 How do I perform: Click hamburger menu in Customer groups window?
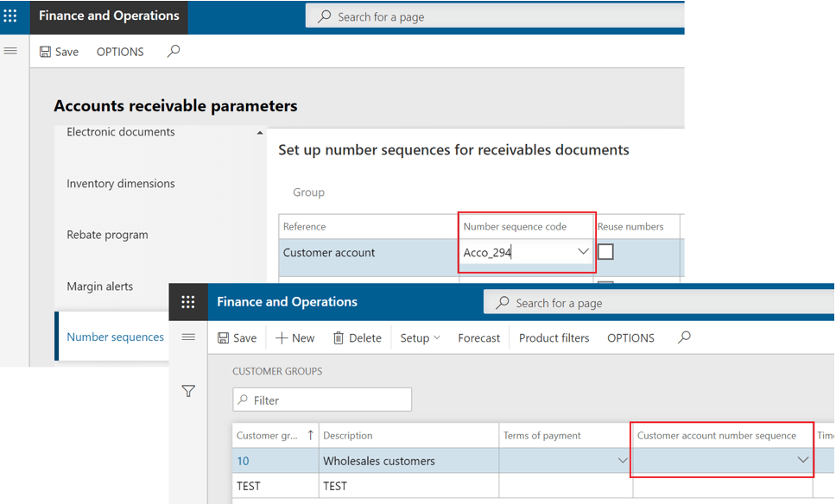pyautogui.click(x=188, y=337)
